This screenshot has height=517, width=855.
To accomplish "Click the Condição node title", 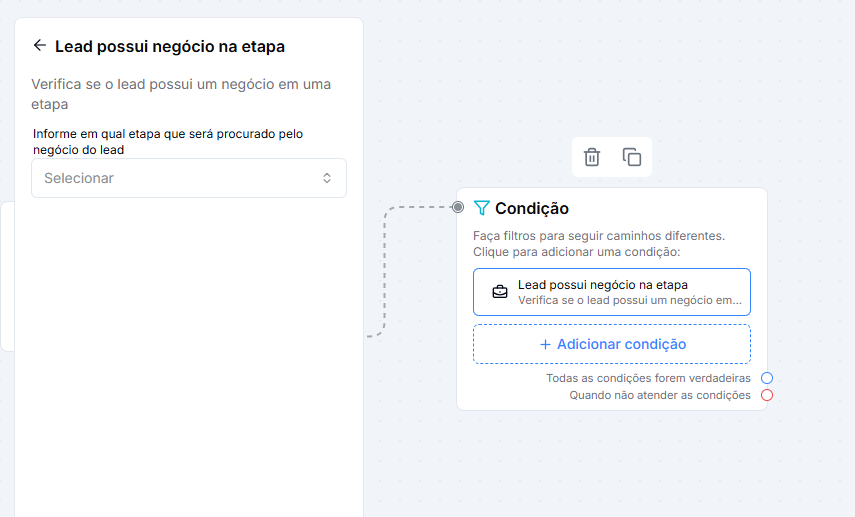I will 532,208.
